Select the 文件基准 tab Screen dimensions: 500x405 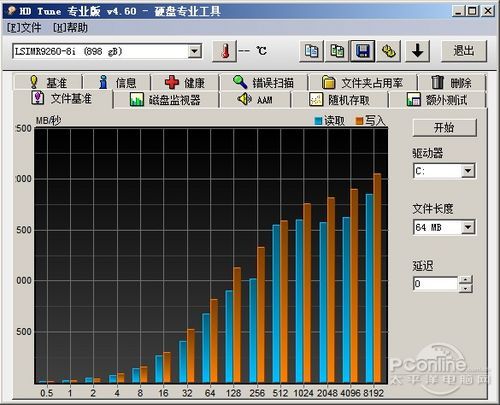coord(63,99)
